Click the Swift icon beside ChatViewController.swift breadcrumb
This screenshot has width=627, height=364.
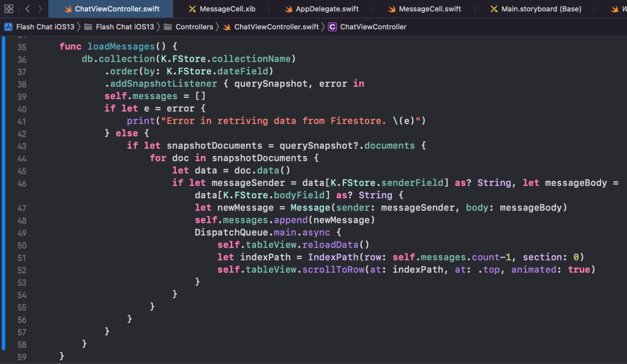pyautogui.click(x=227, y=27)
